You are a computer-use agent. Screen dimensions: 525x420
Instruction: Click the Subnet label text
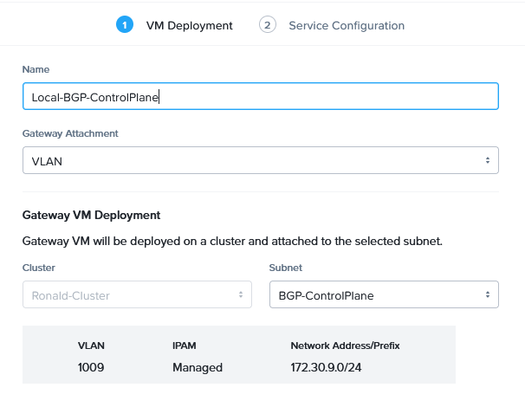click(287, 268)
